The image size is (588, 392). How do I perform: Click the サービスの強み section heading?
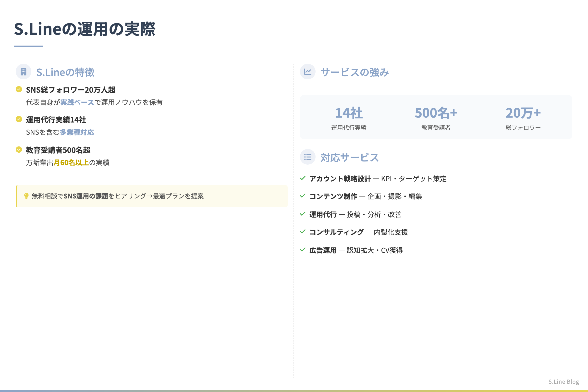click(x=355, y=72)
